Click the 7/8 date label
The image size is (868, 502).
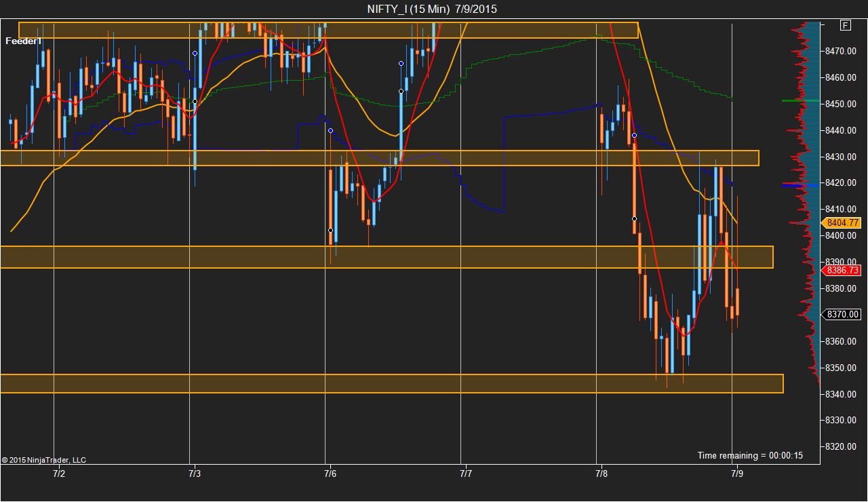[x=600, y=473]
